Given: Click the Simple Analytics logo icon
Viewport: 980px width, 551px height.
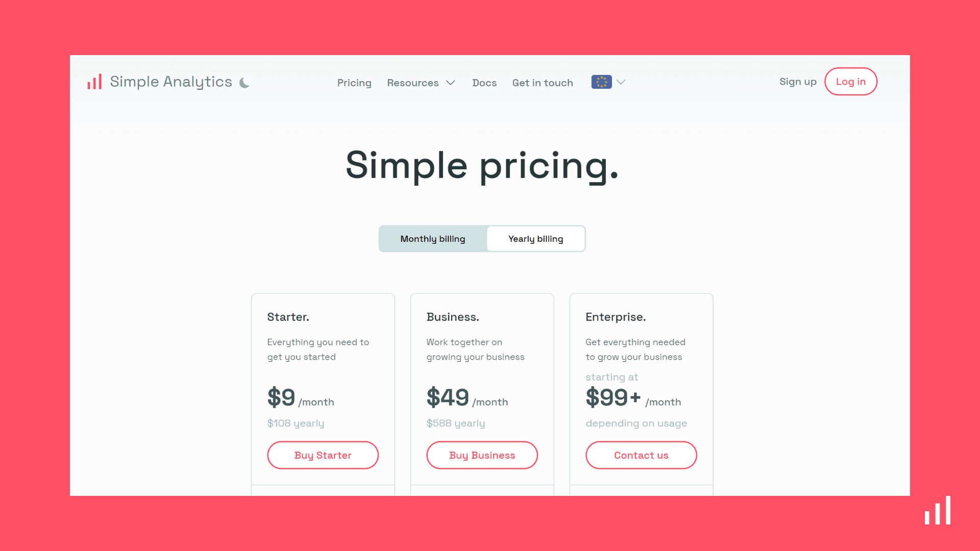Looking at the screenshot, I should [94, 82].
